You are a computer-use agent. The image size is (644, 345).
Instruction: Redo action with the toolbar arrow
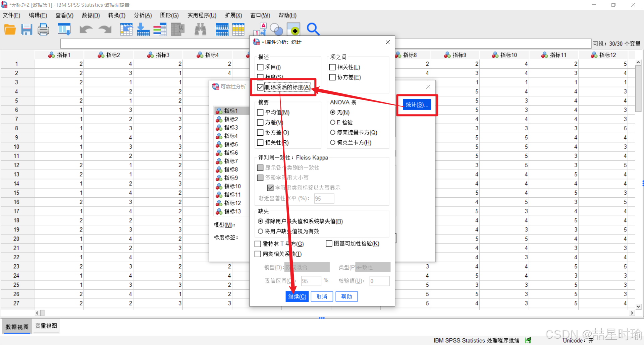click(x=105, y=29)
